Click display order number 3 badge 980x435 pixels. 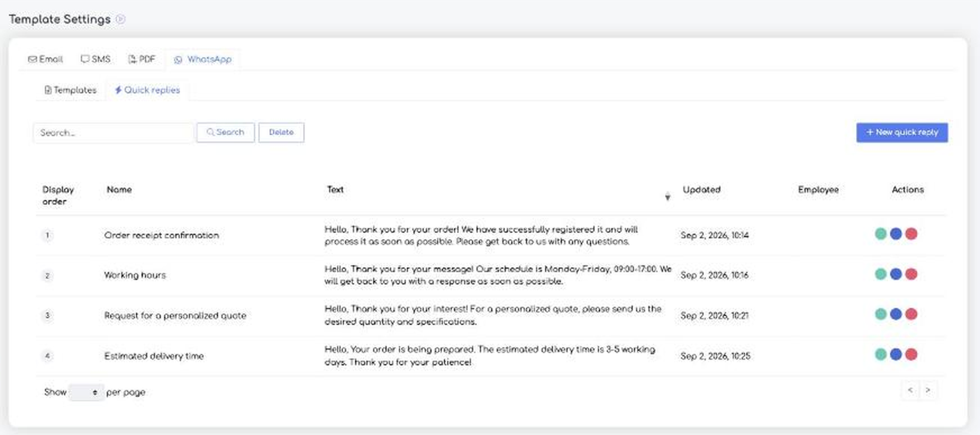click(x=47, y=315)
